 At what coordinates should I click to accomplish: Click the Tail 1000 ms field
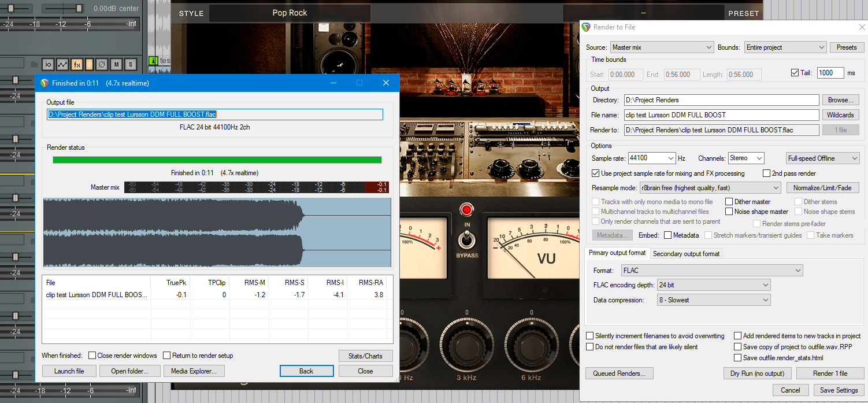click(830, 73)
